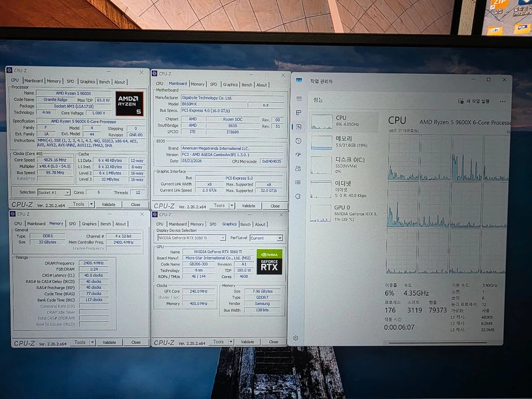Click Tools button in CPU tab window
Image resolution: width=532 pixels, height=399 pixels.
(79, 204)
